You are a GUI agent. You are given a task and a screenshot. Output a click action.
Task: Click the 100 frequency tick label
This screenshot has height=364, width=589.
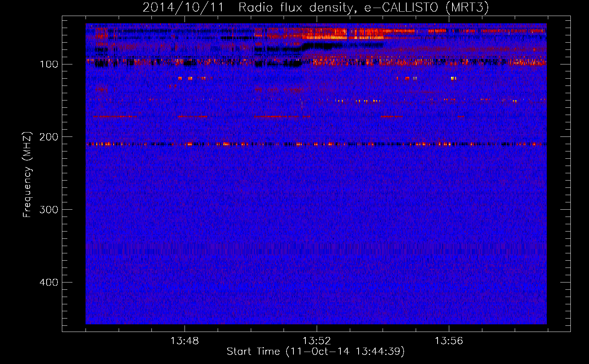pyautogui.click(x=49, y=64)
